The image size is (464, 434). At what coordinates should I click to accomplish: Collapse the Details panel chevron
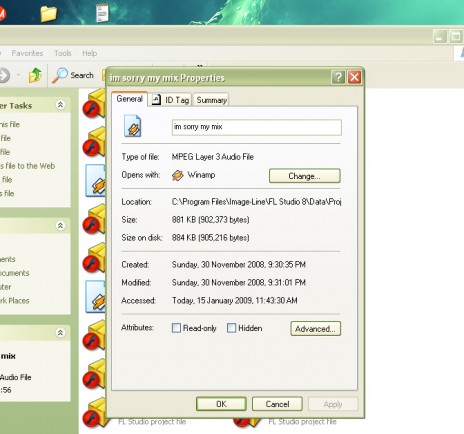[60, 333]
